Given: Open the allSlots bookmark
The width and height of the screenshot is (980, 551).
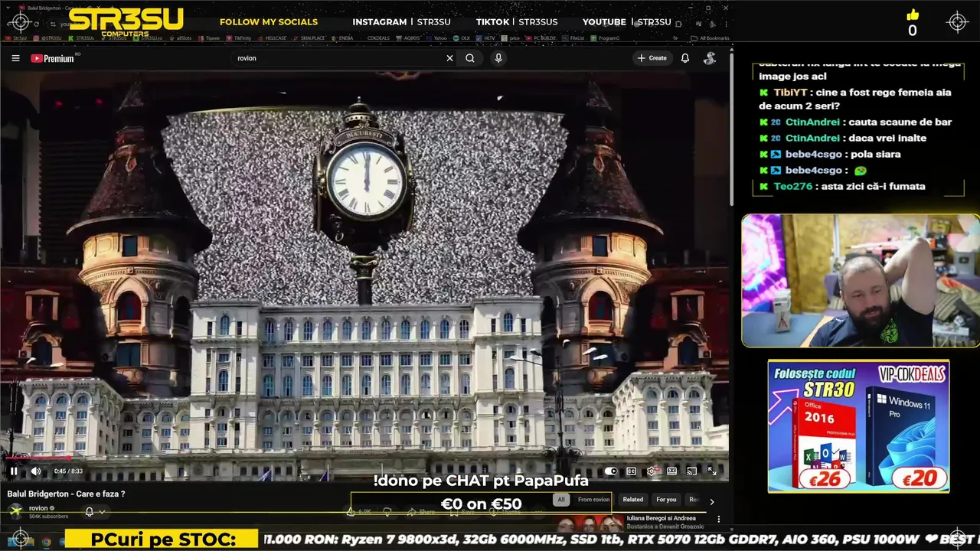Looking at the screenshot, I should [x=181, y=37].
